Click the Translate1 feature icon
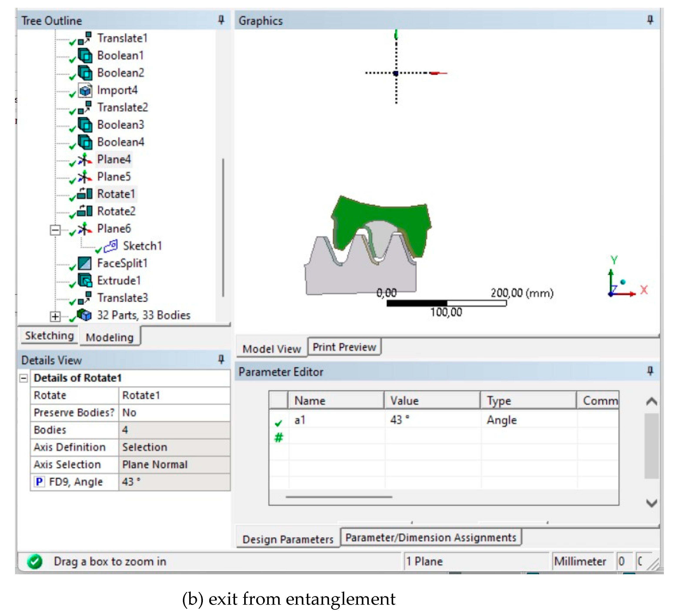Image resolution: width=673 pixels, height=616 pixels. click(x=84, y=38)
